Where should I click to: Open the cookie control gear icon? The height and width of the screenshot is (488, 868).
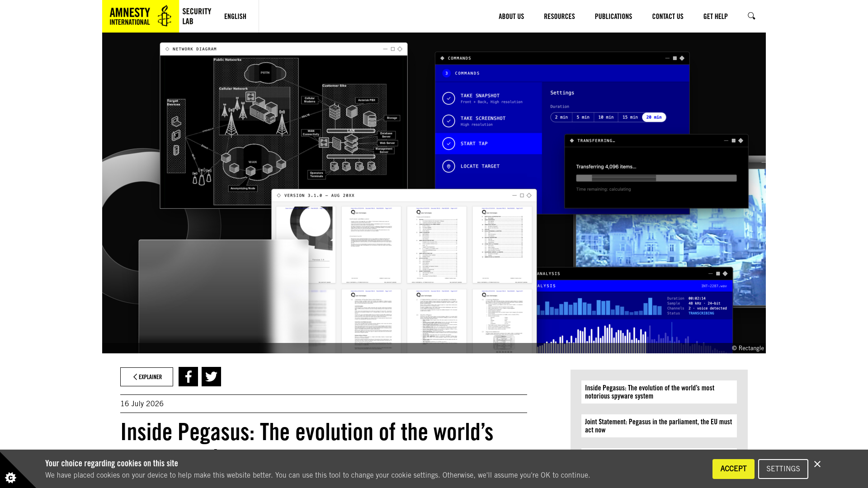11,477
